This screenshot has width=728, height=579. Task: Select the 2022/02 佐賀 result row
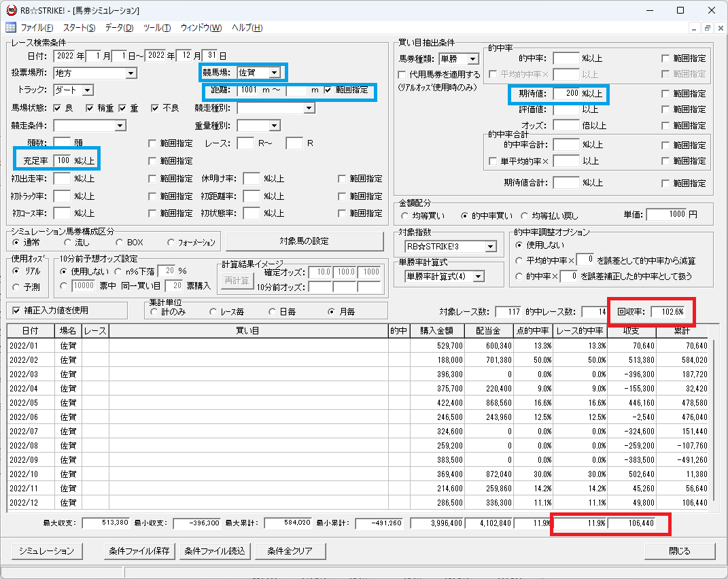(x=358, y=360)
